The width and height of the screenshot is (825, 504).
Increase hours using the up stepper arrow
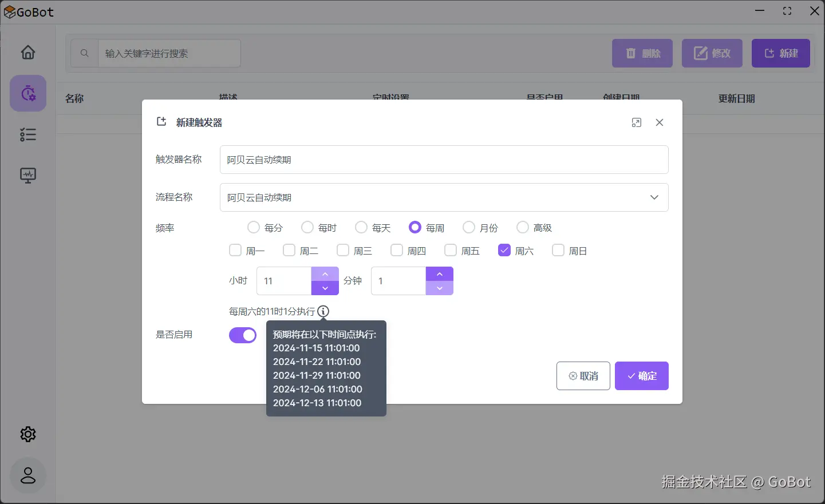coord(325,273)
